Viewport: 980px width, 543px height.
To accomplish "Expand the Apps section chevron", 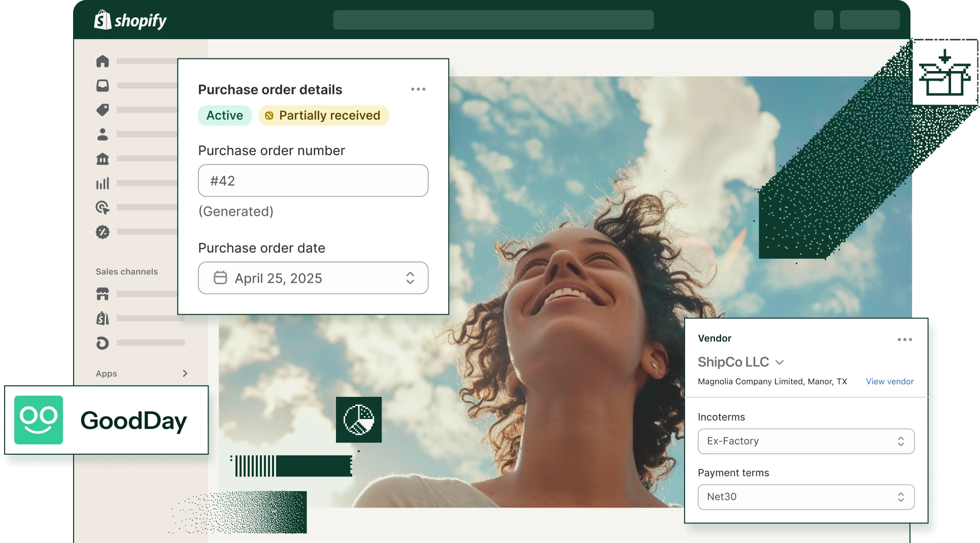I will pos(185,374).
